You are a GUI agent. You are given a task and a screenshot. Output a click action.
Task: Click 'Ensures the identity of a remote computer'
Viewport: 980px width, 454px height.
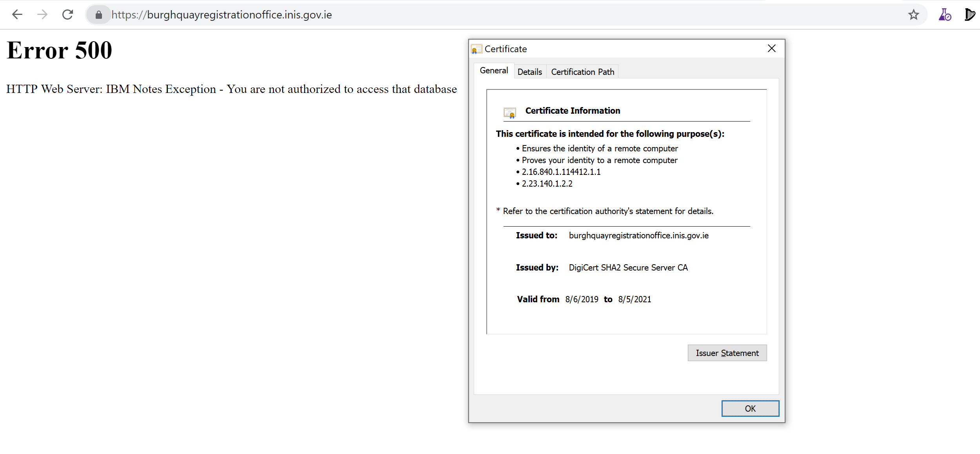click(600, 149)
